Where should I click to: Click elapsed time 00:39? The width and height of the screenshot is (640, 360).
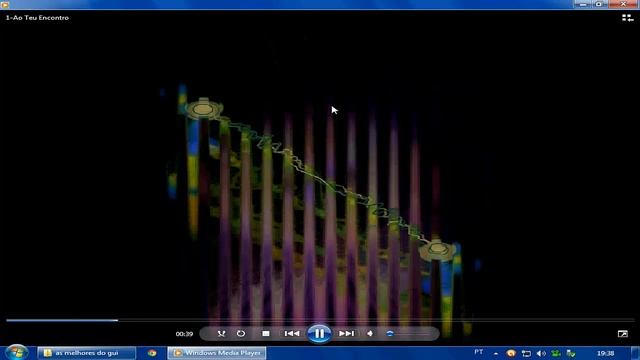click(184, 334)
